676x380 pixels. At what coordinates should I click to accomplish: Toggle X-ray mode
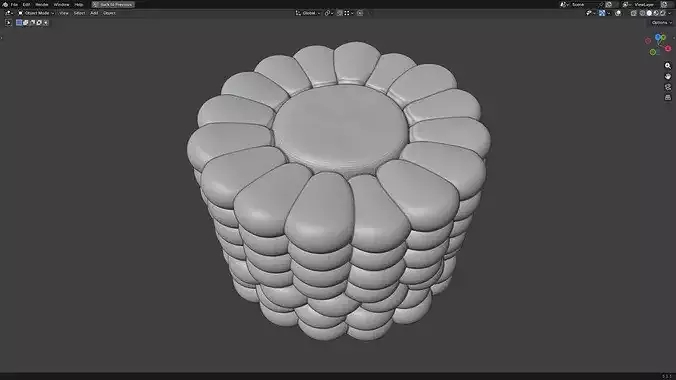click(633, 13)
